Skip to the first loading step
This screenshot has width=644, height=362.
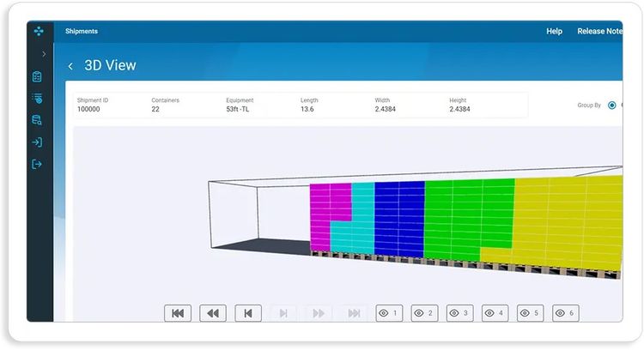tap(178, 313)
